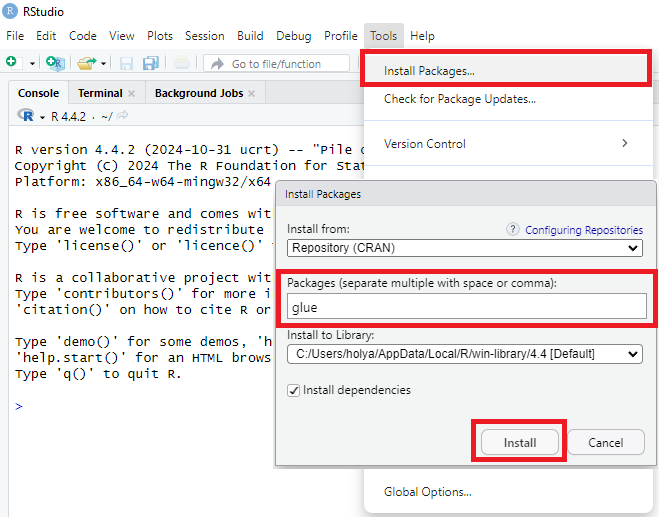Open the Install from repository dropdown
This screenshot has width=659, height=517.
(x=465, y=248)
